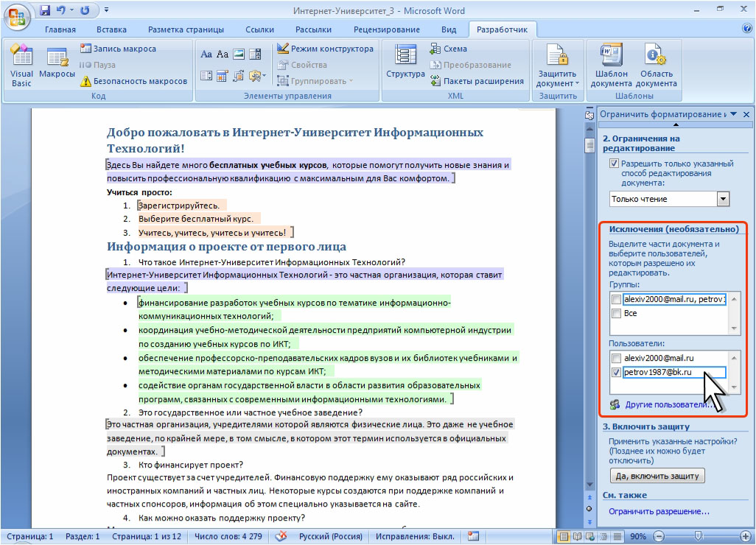
Task: Expand the Защитить документ dropdown
Action: point(557,66)
